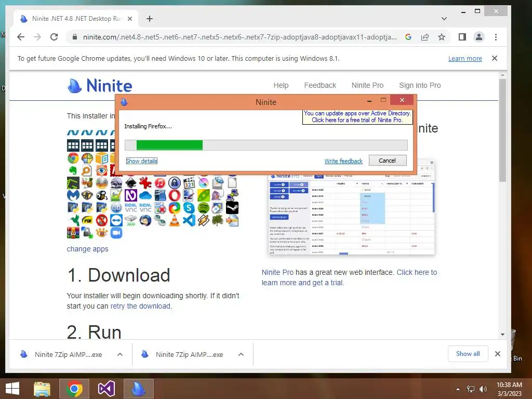Click the Zoom camera icon
Screen dimensions: 532x399
point(116,232)
